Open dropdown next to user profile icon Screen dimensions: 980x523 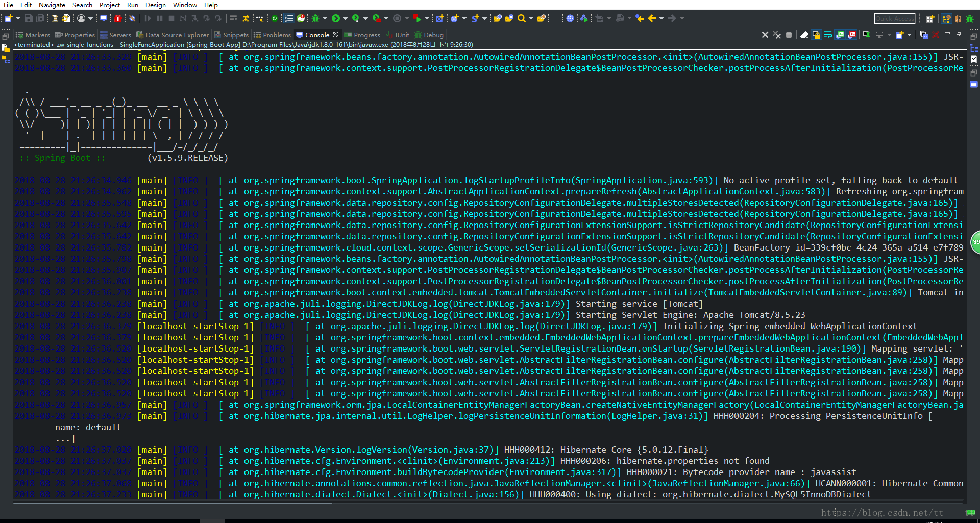(90, 19)
